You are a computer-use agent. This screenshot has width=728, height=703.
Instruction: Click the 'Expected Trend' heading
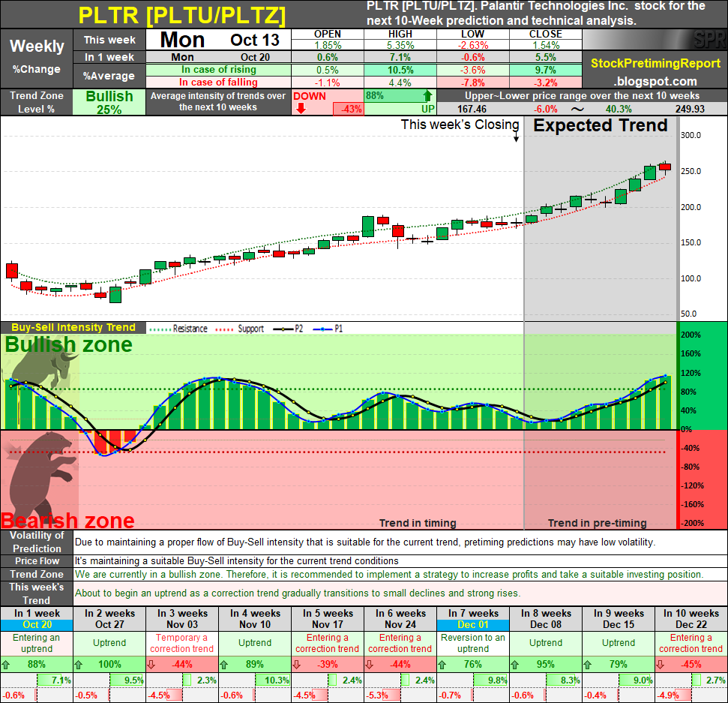point(601,125)
